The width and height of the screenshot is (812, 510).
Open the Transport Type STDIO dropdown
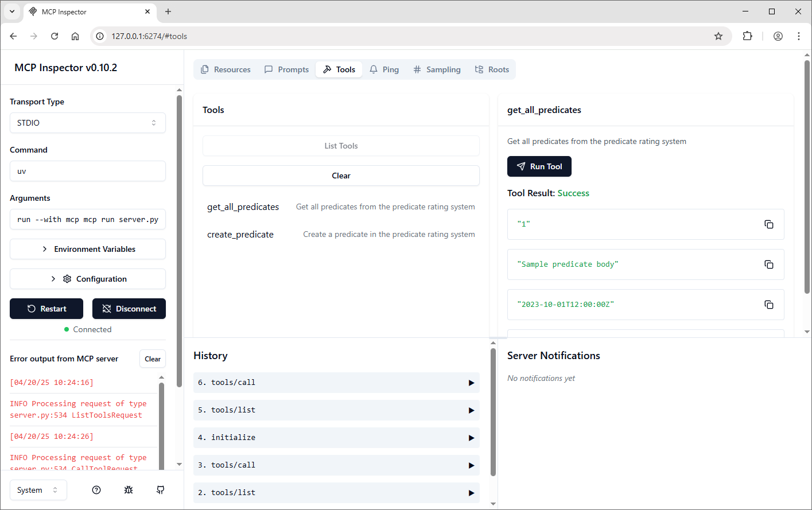[88, 123]
